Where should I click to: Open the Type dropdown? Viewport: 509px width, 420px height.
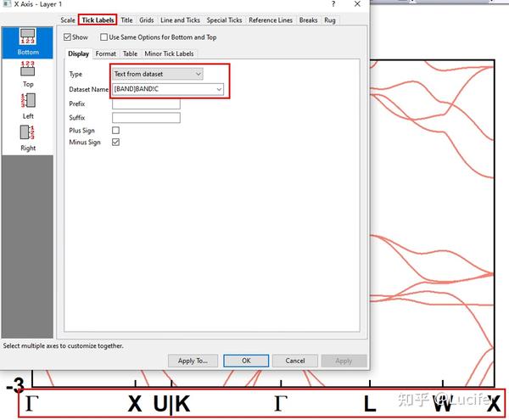(x=158, y=74)
